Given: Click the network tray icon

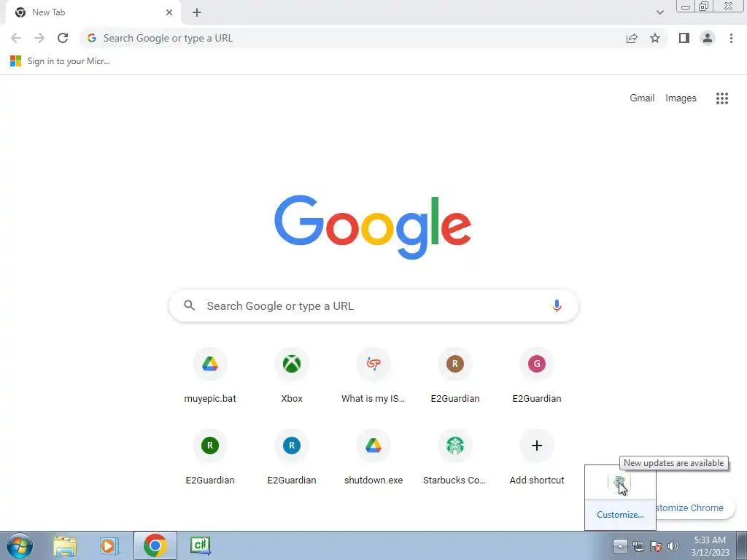Looking at the screenshot, I should [x=638, y=546].
